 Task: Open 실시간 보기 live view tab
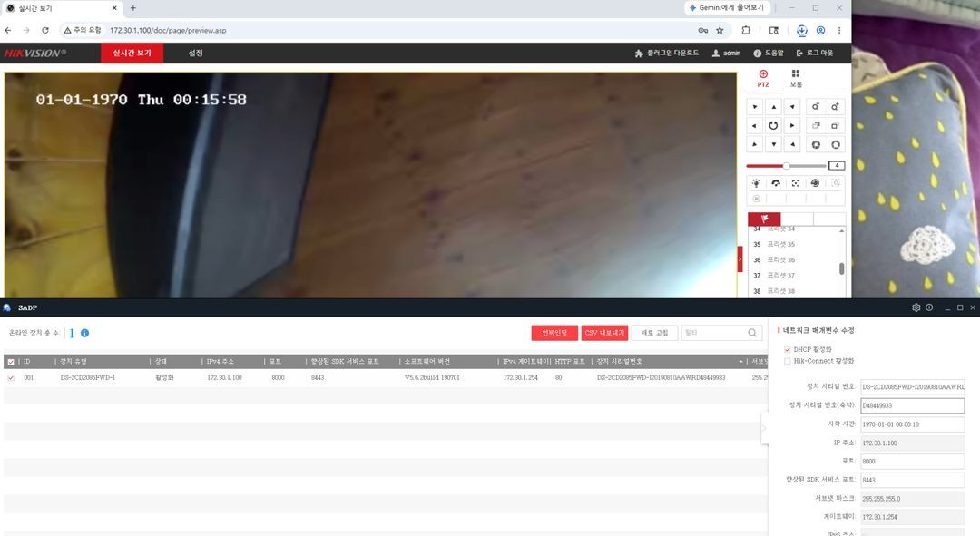coord(132,54)
